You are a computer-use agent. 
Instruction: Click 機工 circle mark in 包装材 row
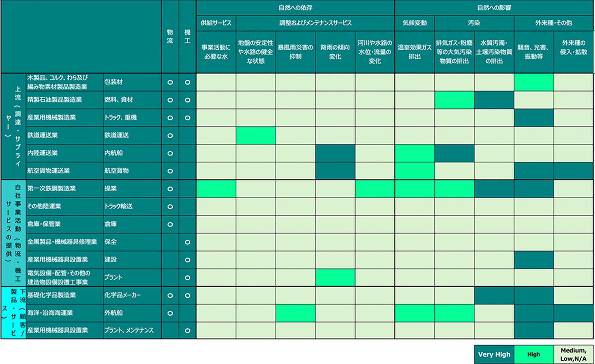[187, 82]
